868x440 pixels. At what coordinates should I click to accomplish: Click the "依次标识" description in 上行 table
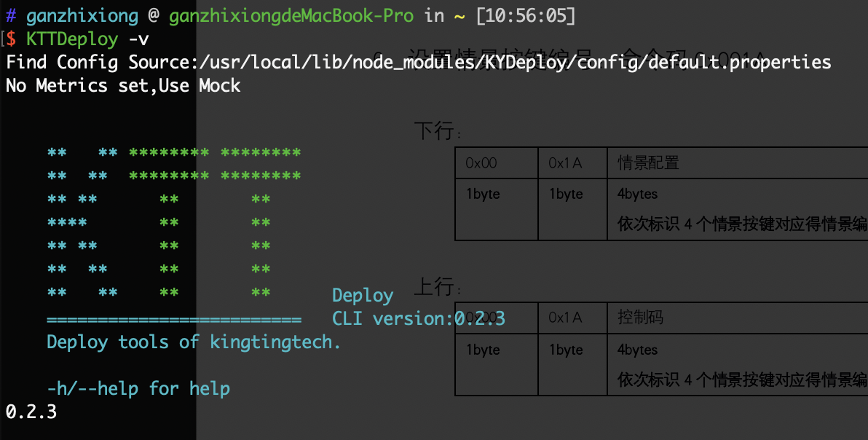742,380
